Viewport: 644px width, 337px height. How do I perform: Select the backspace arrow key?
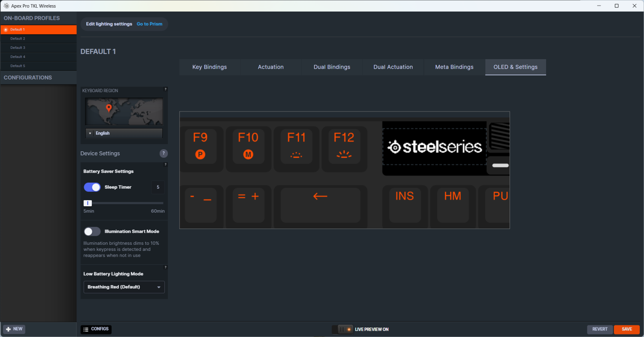[x=320, y=205]
